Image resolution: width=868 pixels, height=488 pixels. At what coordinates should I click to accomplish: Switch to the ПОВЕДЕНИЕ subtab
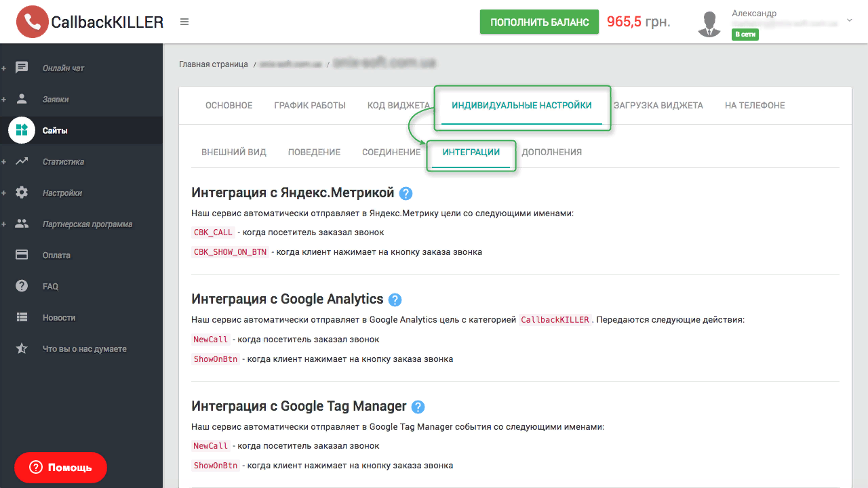(x=314, y=152)
